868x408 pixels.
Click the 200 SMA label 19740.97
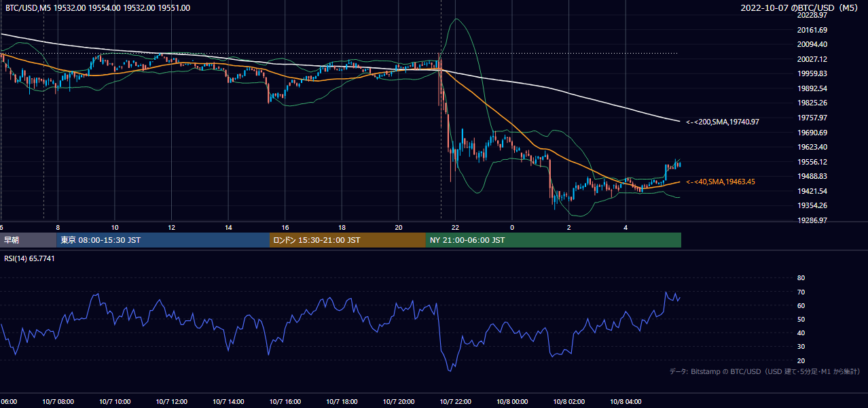tap(722, 122)
